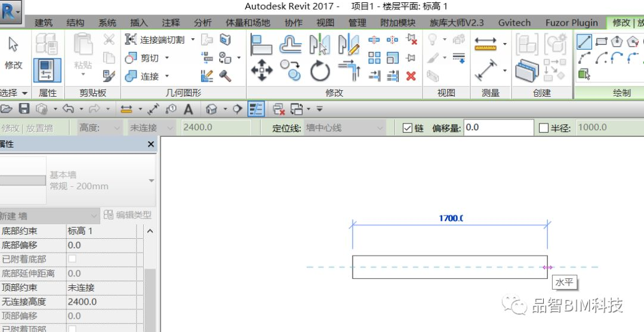Open the Measure Between Two References dropdown arrow
This screenshot has width=644, height=332.
click(x=504, y=44)
